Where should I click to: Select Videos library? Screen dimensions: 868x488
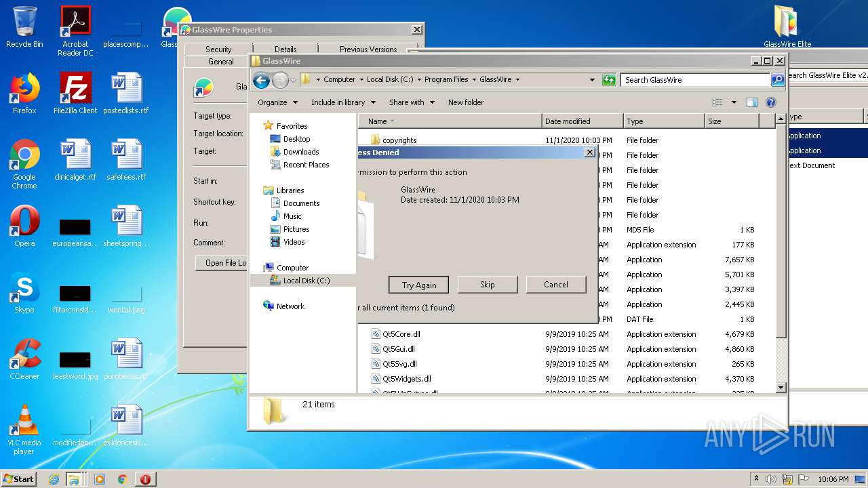[294, 242]
